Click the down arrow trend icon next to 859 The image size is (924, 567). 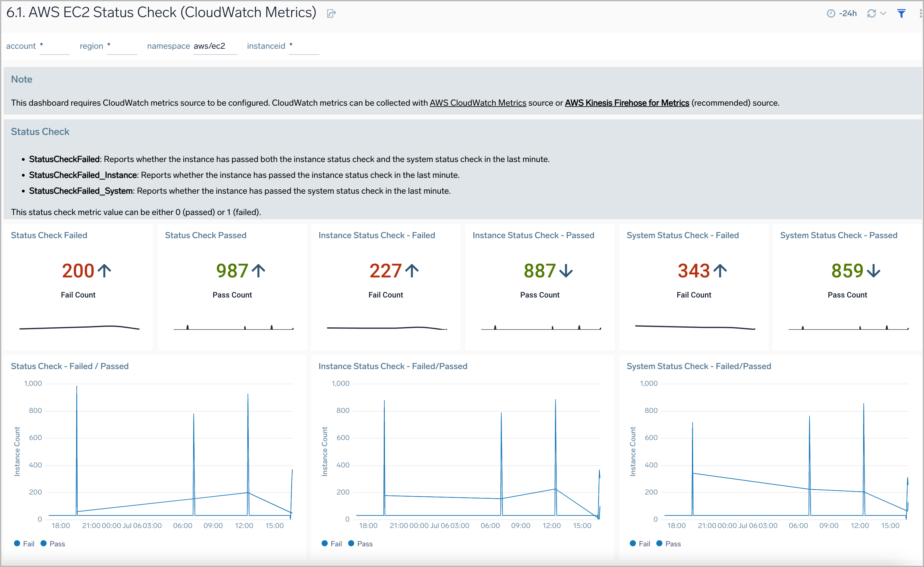(x=874, y=271)
